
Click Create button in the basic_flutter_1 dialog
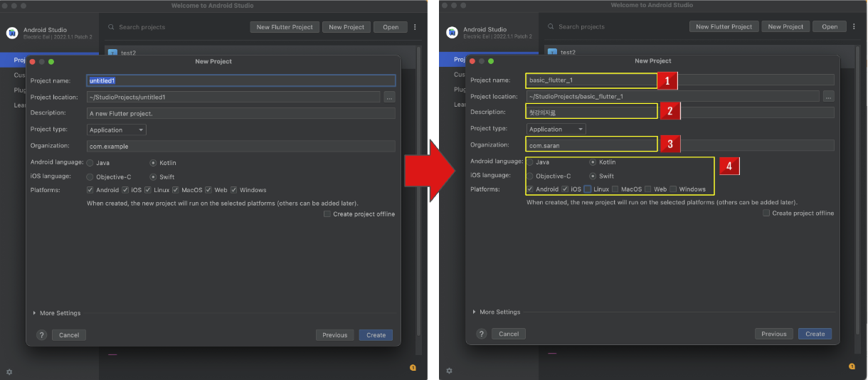click(x=815, y=334)
